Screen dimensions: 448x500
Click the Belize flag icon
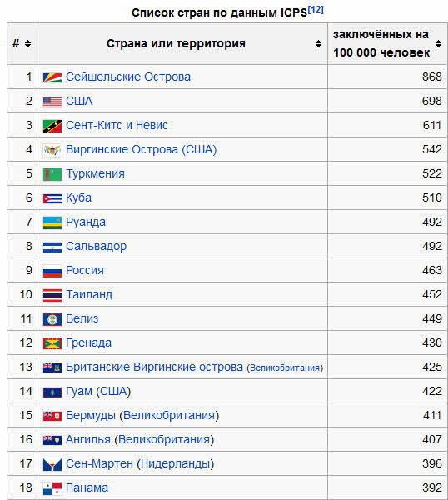tap(52, 319)
